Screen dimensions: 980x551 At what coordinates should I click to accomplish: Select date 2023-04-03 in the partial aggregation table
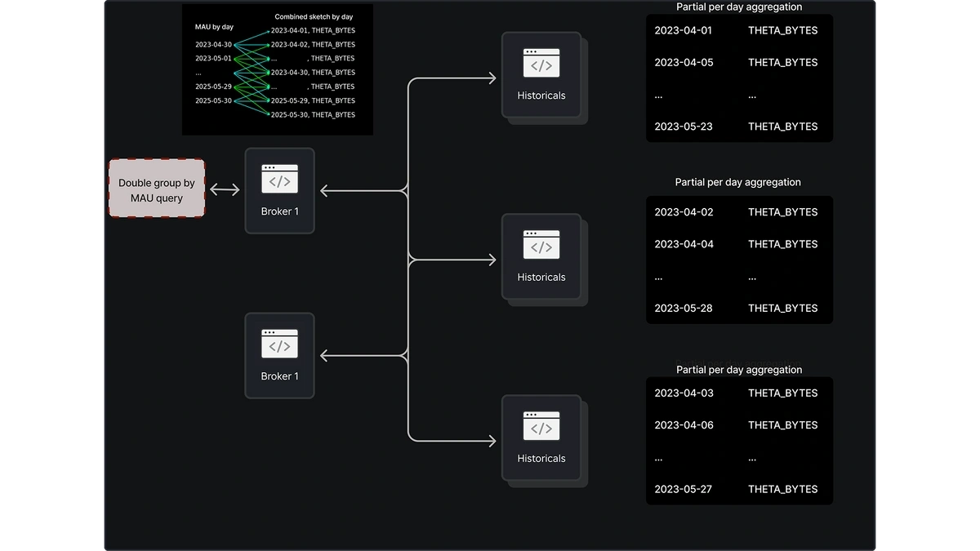tap(684, 393)
